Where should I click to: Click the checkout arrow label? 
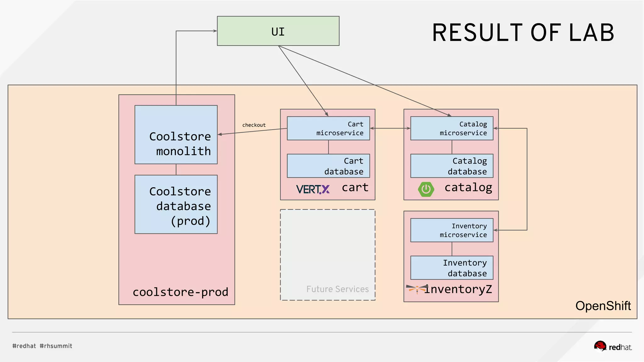[x=254, y=125]
